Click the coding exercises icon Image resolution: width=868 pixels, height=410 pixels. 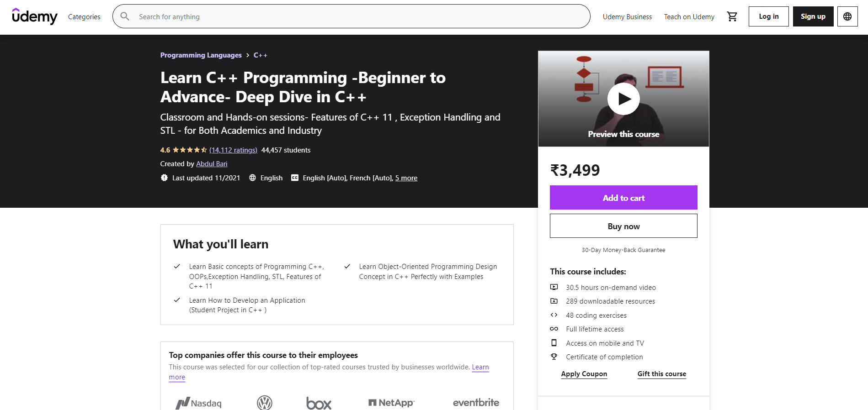click(554, 315)
